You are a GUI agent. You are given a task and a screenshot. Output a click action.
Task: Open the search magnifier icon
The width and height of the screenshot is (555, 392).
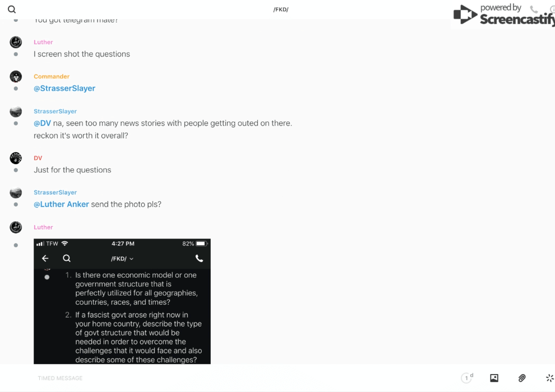[12, 9]
